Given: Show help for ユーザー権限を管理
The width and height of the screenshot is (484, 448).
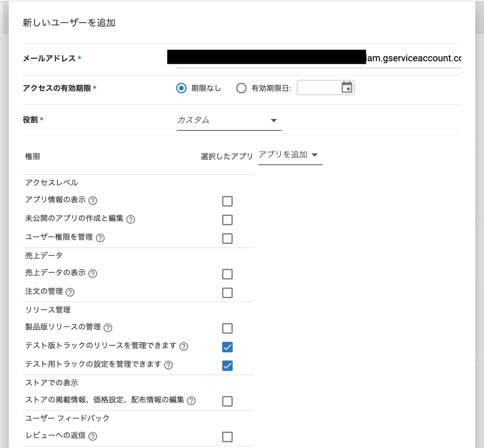Looking at the screenshot, I should 100,238.
